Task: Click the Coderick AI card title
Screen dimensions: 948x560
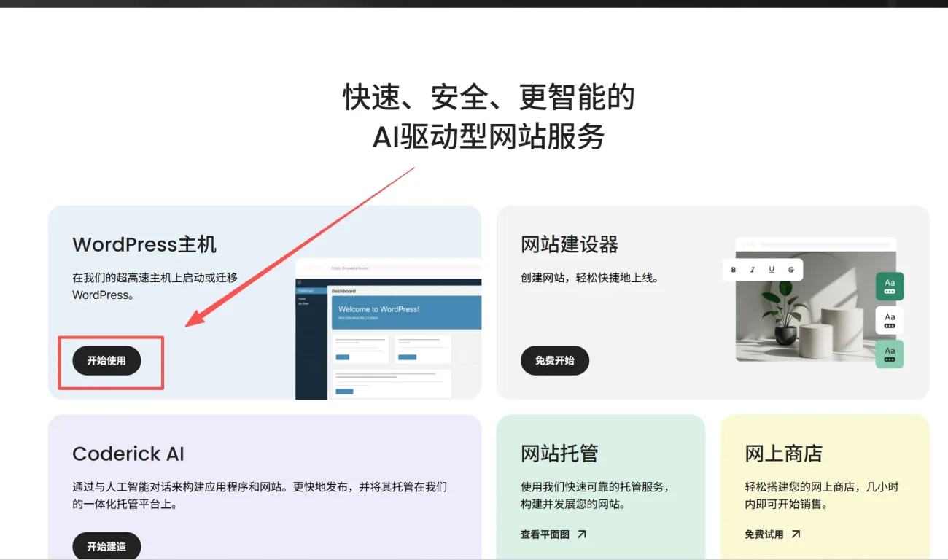Action: (128, 454)
